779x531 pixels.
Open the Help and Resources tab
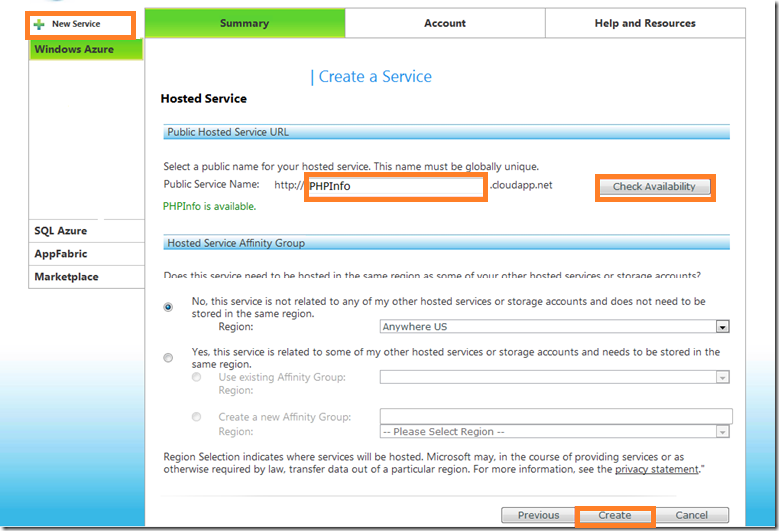645,23
